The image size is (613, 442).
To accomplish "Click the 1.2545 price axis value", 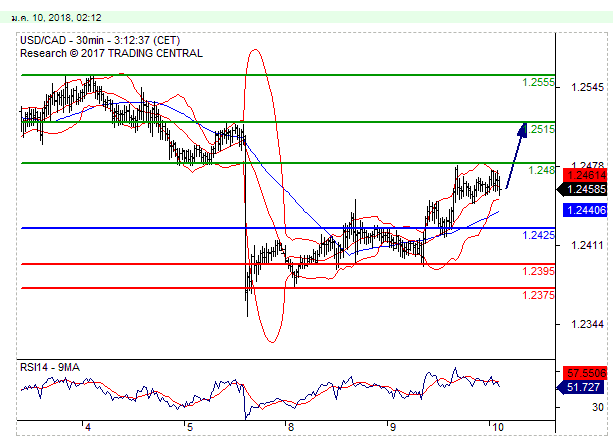I will (587, 87).
